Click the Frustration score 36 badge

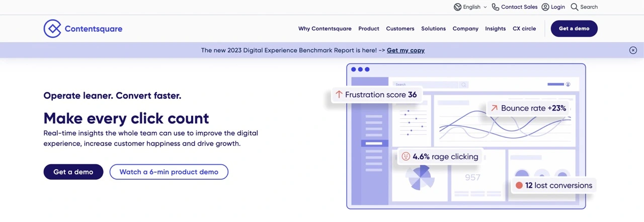pyautogui.click(x=377, y=95)
